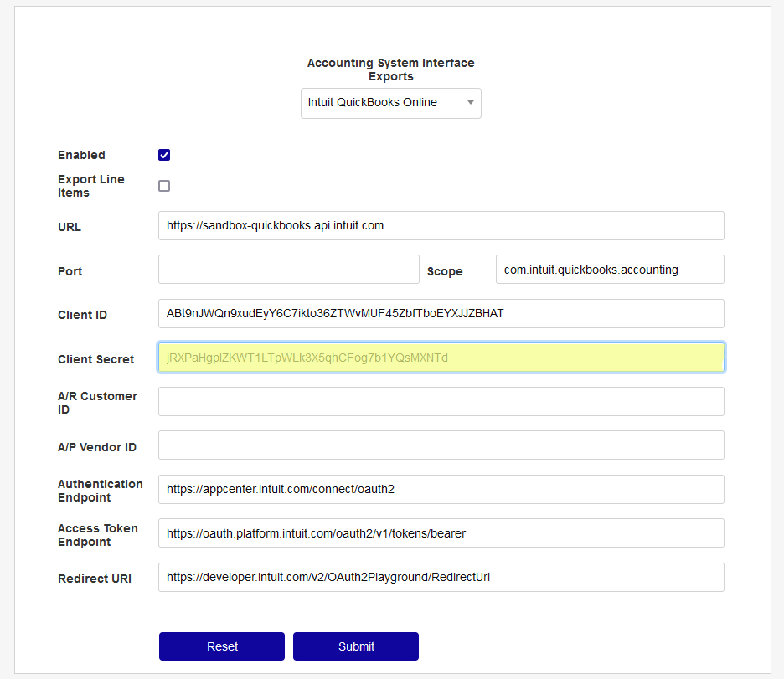Click the Scope input field
This screenshot has height=679, width=784.
(x=610, y=270)
